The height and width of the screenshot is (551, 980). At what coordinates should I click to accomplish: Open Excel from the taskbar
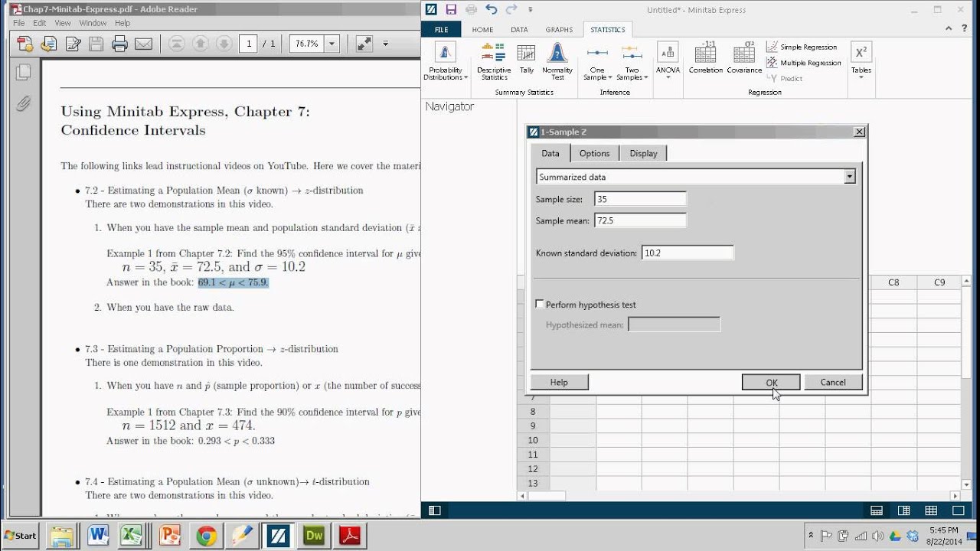click(134, 536)
